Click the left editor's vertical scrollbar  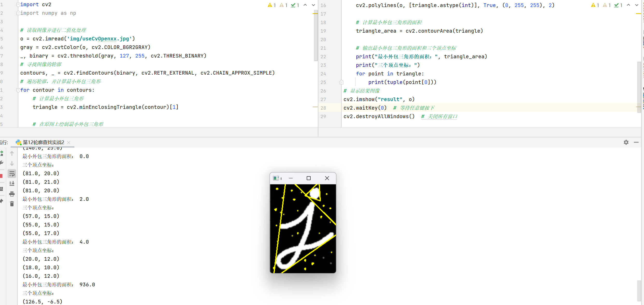[x=316, y=36]
